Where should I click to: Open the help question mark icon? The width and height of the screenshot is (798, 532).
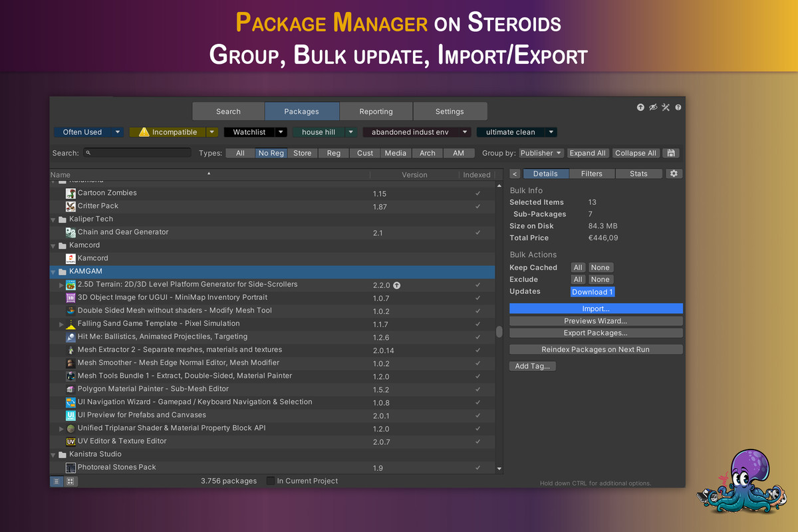point(678,107)
